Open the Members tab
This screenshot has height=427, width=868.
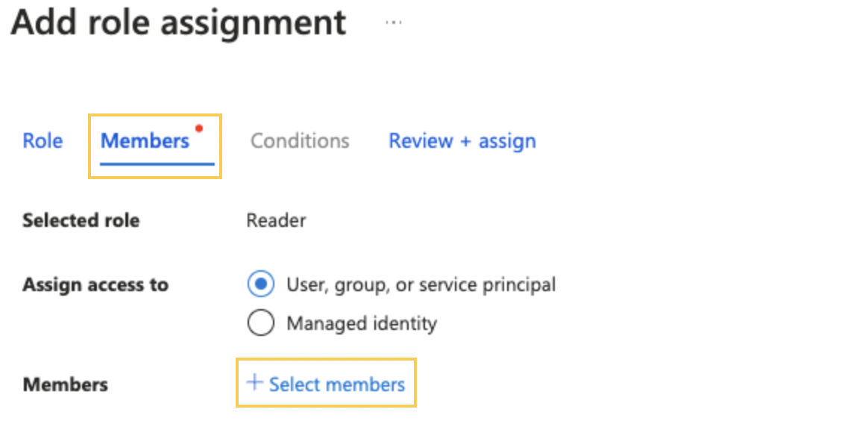(x=145, y=141)
